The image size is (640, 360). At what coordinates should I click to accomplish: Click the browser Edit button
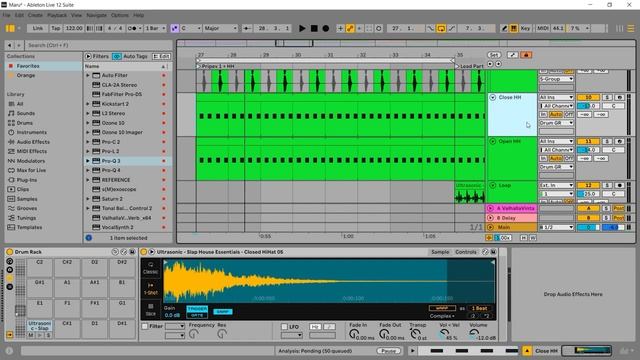click(161, 56)
